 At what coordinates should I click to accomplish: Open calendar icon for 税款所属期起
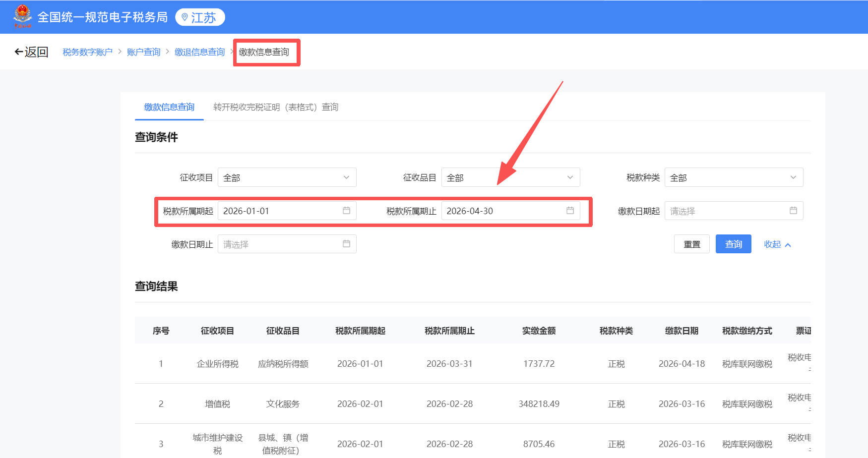(x=346, y=211)
